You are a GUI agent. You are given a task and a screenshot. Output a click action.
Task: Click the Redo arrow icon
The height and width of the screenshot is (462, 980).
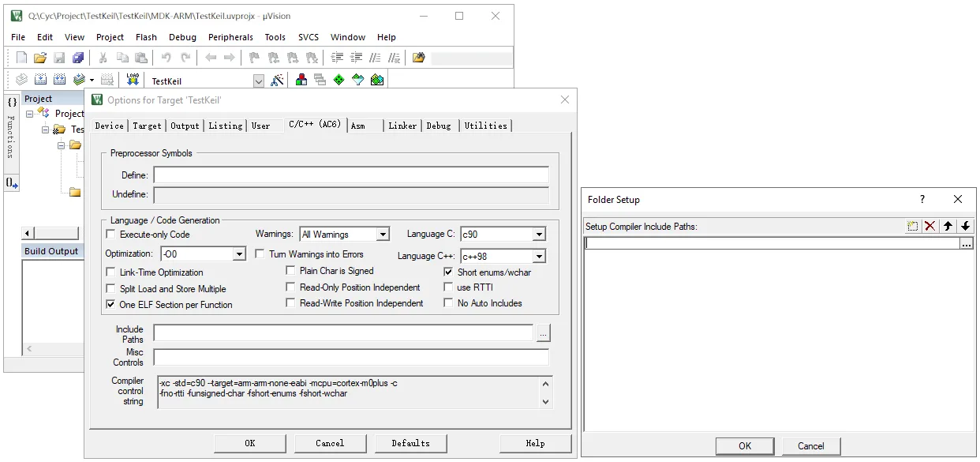pyautogui.click(x=185, y=58)
